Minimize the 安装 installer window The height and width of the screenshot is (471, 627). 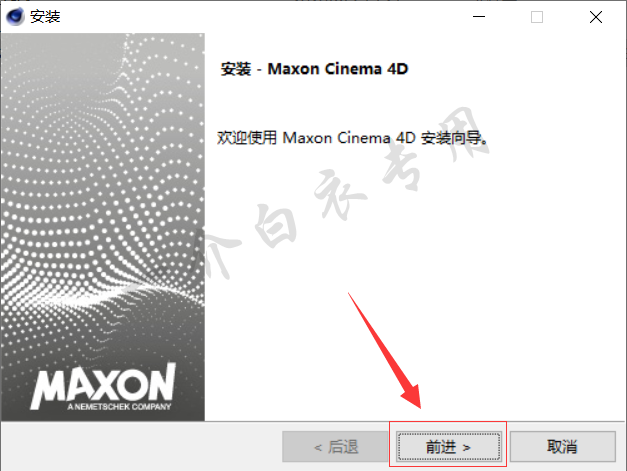pyautogui.click(x=479, y=17)
